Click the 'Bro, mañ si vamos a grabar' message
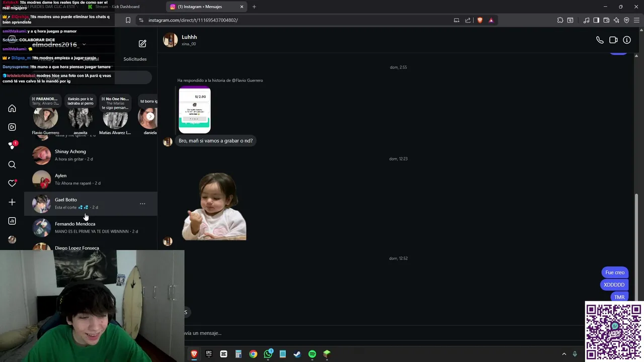Screen dimensions: 644x362 tap(215, 141)
